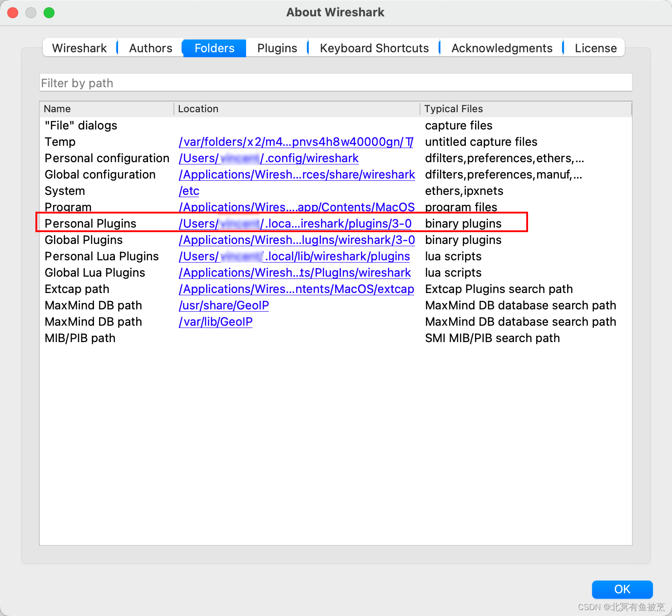Sort by the Location column header

tap(297, 109)
